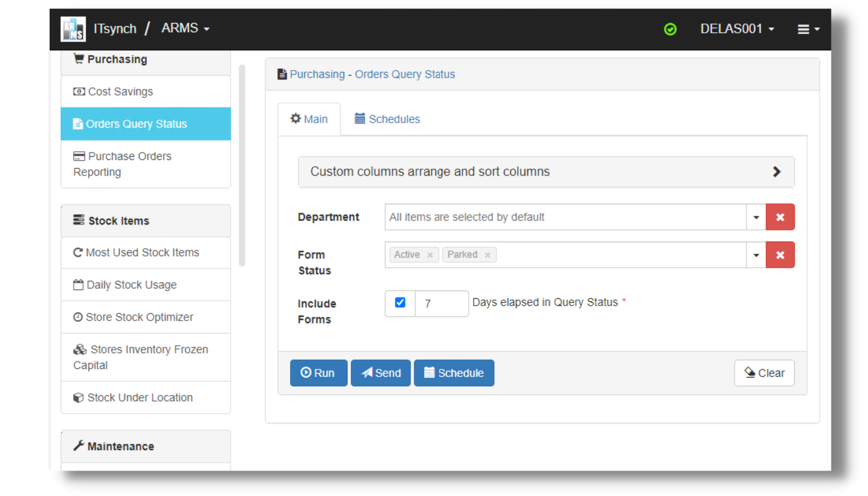The height and width of the screenshot is (496, 868).
Task: Select the Store Stock Optimizer clock icon
Action: coord(79,317)
